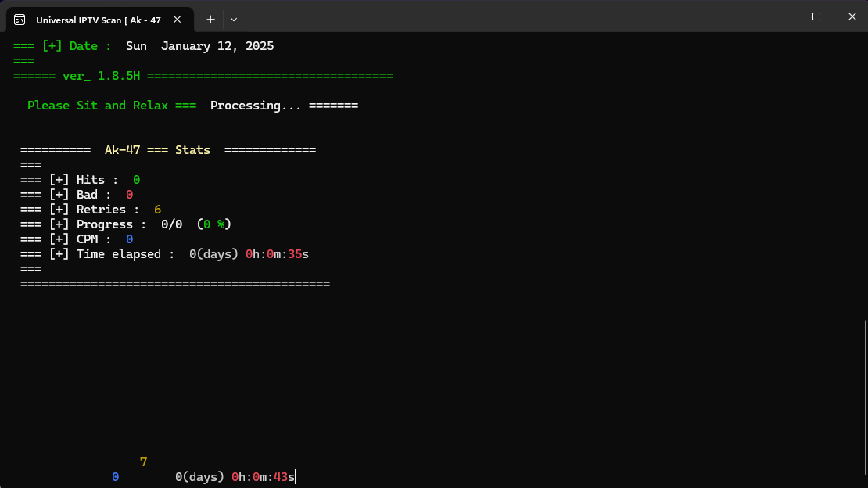Maximize the terminal window

tap(816, 16)
